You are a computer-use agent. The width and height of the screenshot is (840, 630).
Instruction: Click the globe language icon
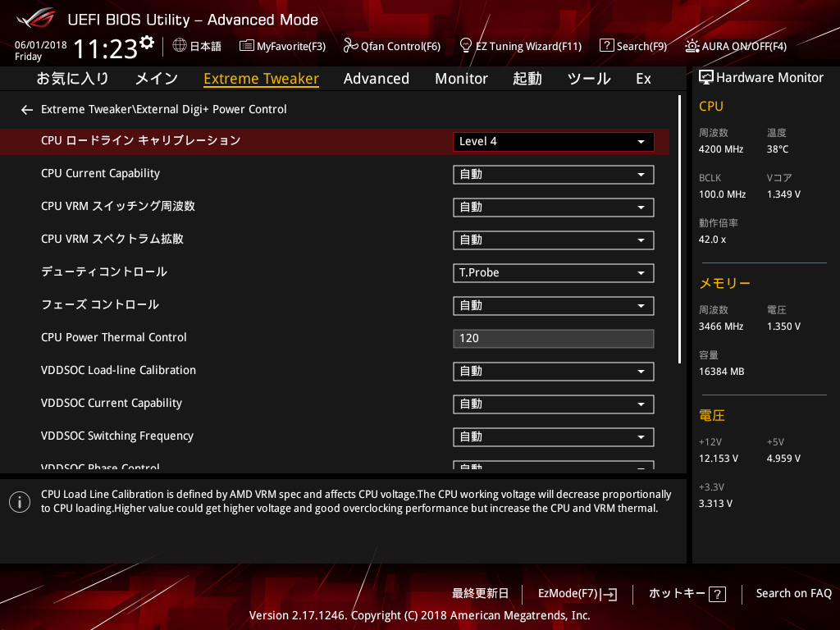pos(180,46)
